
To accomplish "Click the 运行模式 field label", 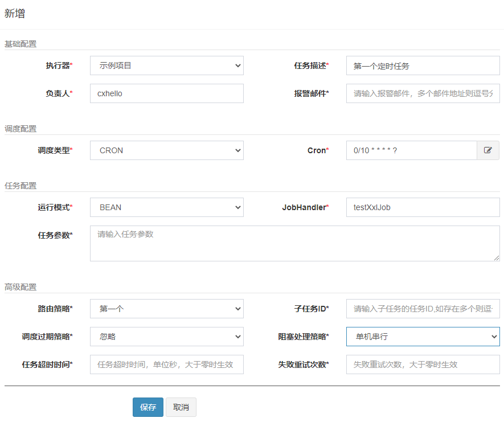I will [55, 207].
